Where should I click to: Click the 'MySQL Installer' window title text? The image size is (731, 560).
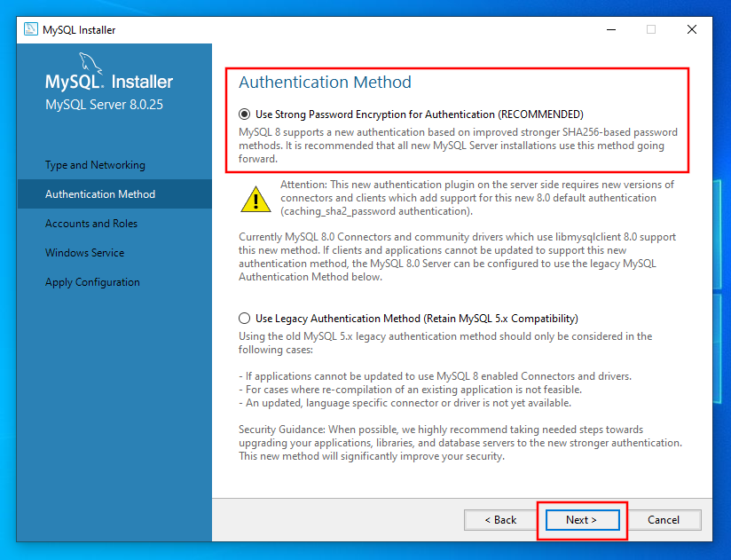79,30
